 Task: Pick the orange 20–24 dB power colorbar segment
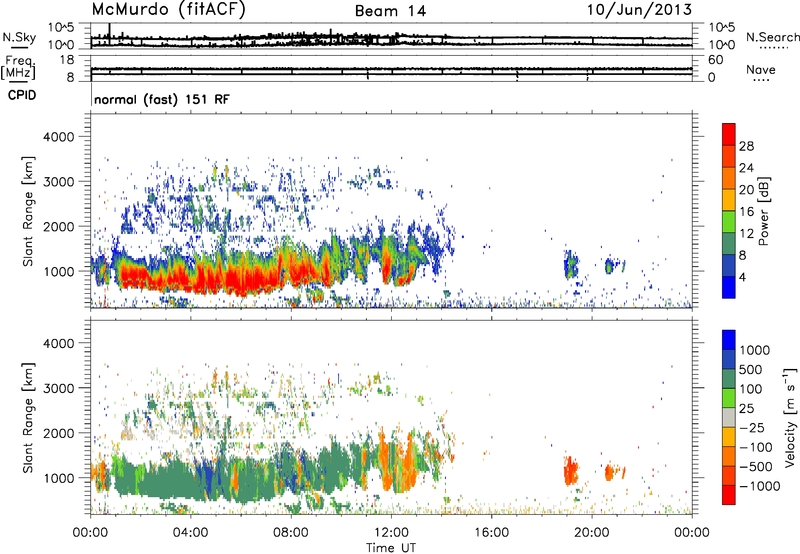coord(729,178)
